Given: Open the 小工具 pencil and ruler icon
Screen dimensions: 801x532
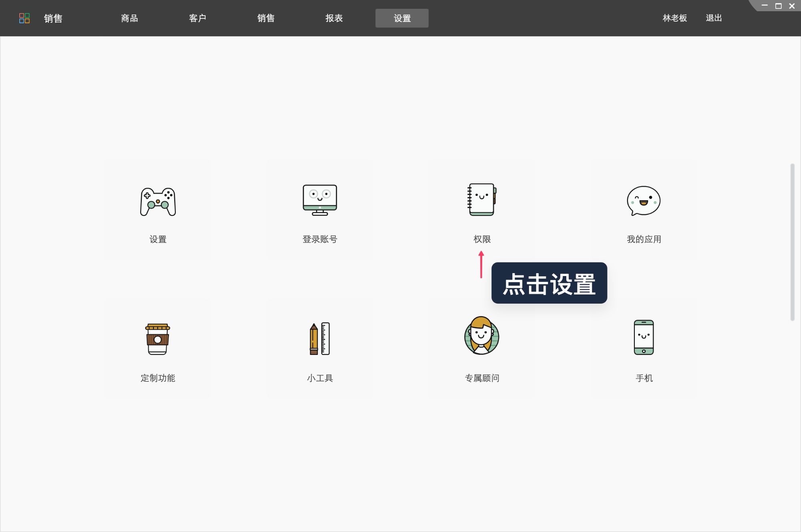Looking at the screenshot, I should [320, 339].
